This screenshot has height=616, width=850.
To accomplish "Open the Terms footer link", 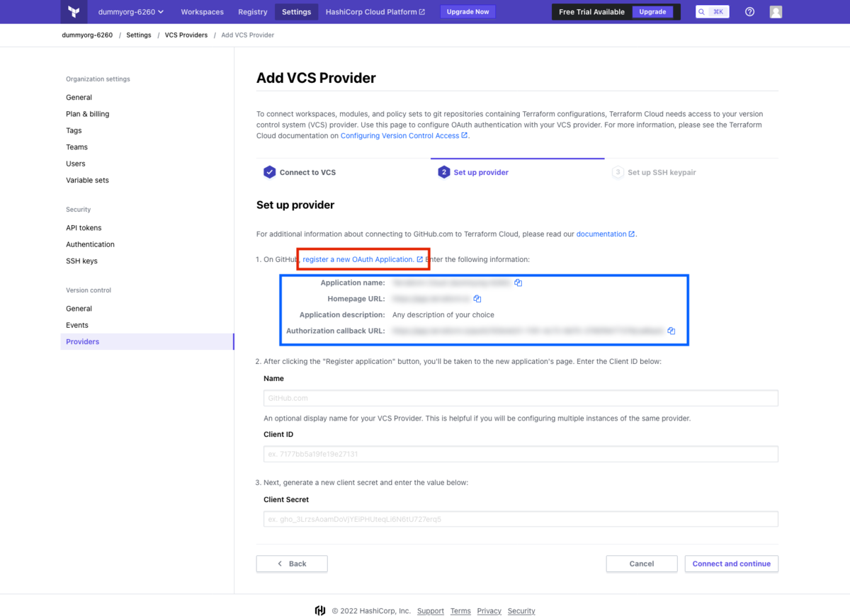I will 460,611.
